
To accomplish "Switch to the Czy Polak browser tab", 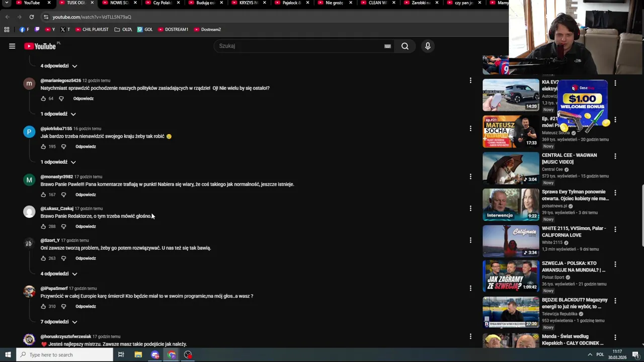I will [x=162, y=3].
